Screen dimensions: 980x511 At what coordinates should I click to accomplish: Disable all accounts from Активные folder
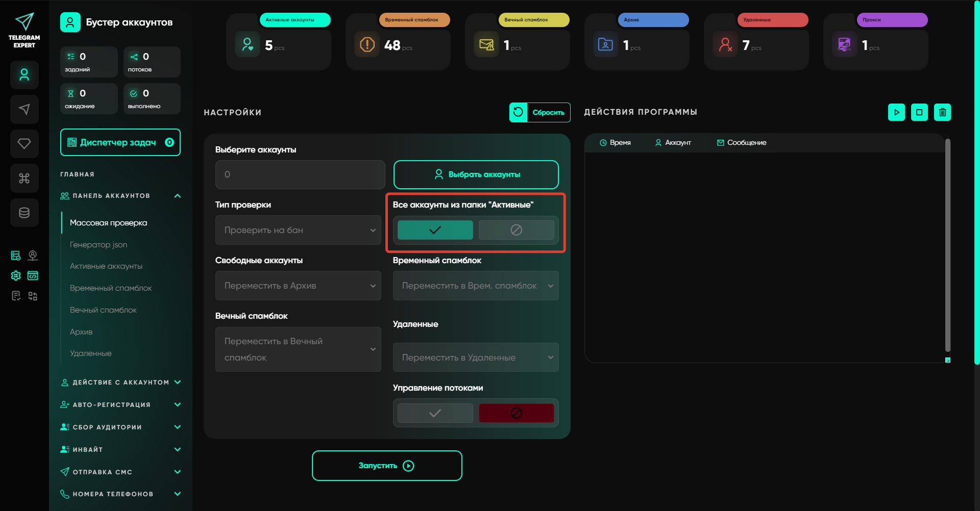coord(516,230)
